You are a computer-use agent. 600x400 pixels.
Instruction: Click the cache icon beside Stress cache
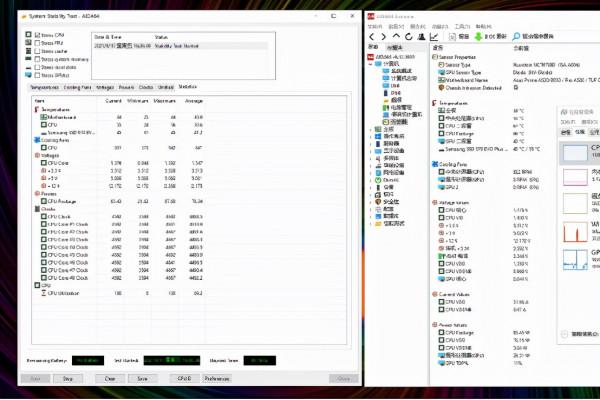[x=28, y=51]
